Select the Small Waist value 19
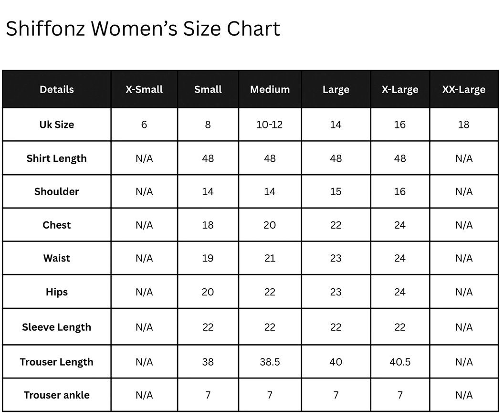This screenshot has width=504, height=420. [x=208, y=258]
